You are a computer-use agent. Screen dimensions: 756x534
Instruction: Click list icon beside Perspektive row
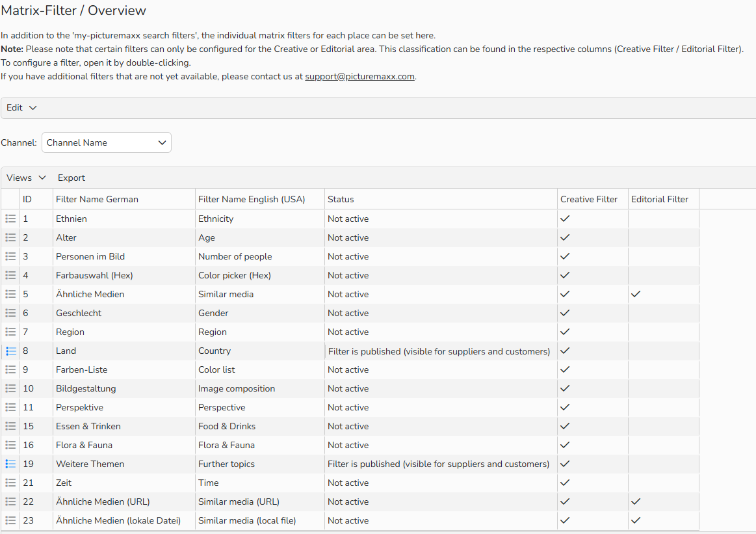[10, 407]
